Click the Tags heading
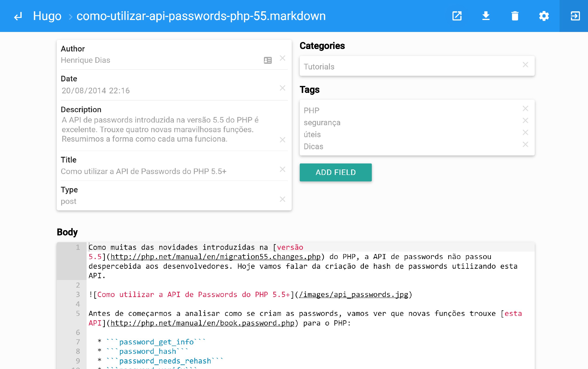Viewport: 588px width, 369px height. point(309,90)
